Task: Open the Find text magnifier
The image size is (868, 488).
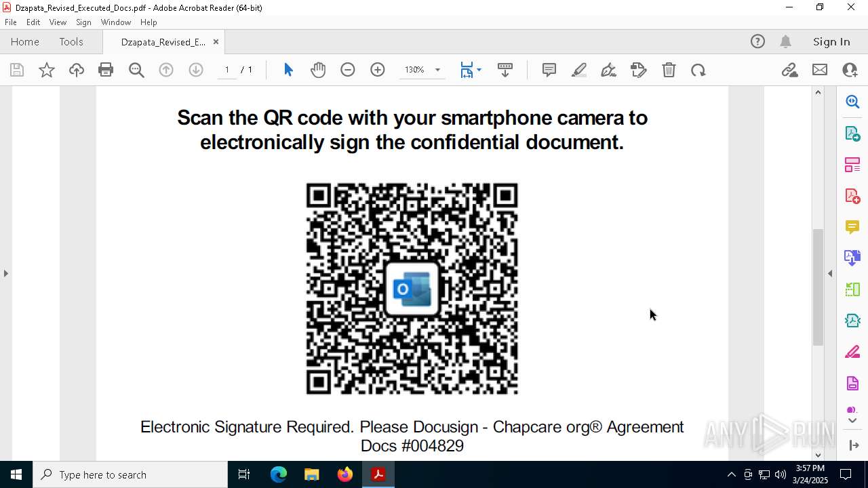Action: click(136, 70)
